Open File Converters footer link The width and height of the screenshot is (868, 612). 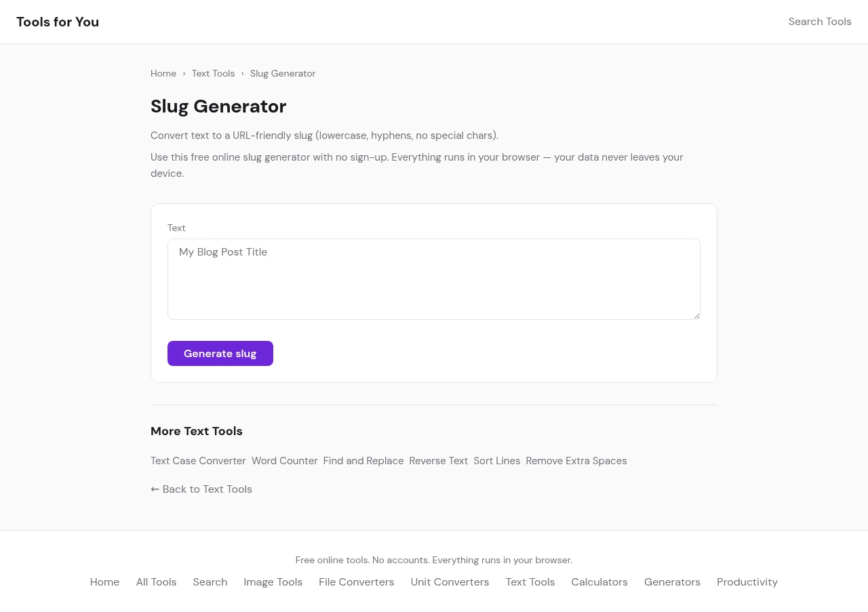[356, 582]
